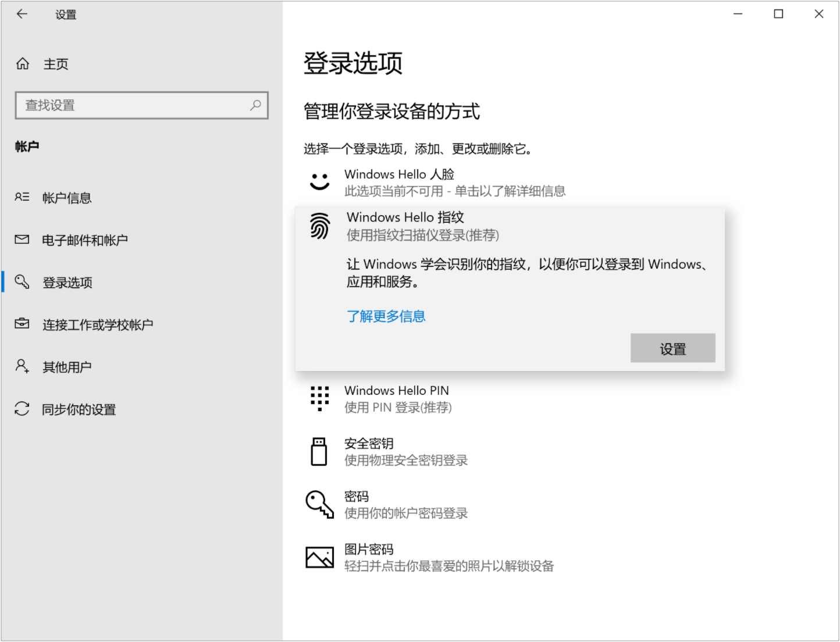Viewport: 840px width, 642px height.
Task: Click the 管理你登录设备的方式 subheading
Action: 392,111
